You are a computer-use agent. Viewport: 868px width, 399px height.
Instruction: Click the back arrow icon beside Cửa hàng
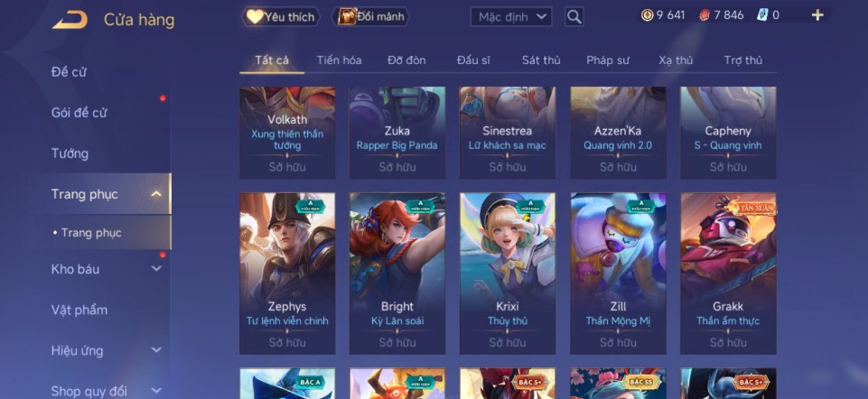click(70, 19)
